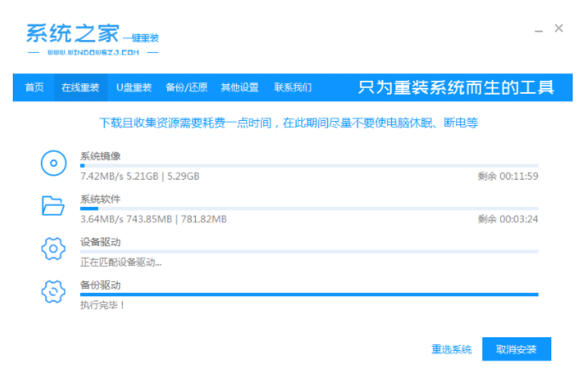Click the 重选系统 link
The height and width of the screenshot is (373, 588).
pyautogui.click(x=452, y=349)
